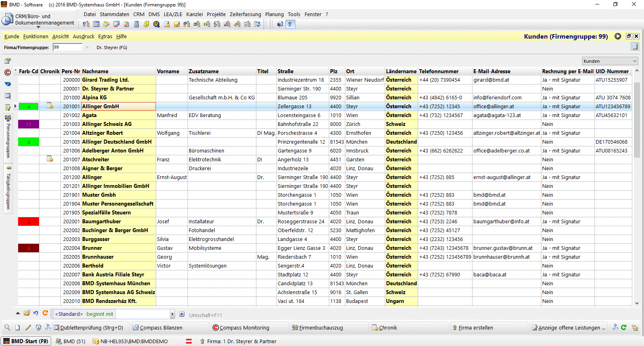
Task: Click the calendar icon in top toolbar
Action: (x=96, y=24)
